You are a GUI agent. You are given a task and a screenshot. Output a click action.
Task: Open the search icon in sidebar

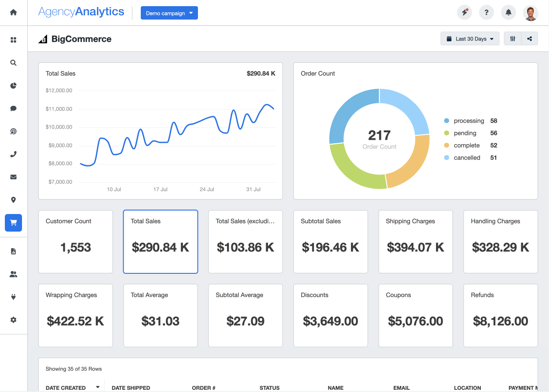(x=13, y=63)
